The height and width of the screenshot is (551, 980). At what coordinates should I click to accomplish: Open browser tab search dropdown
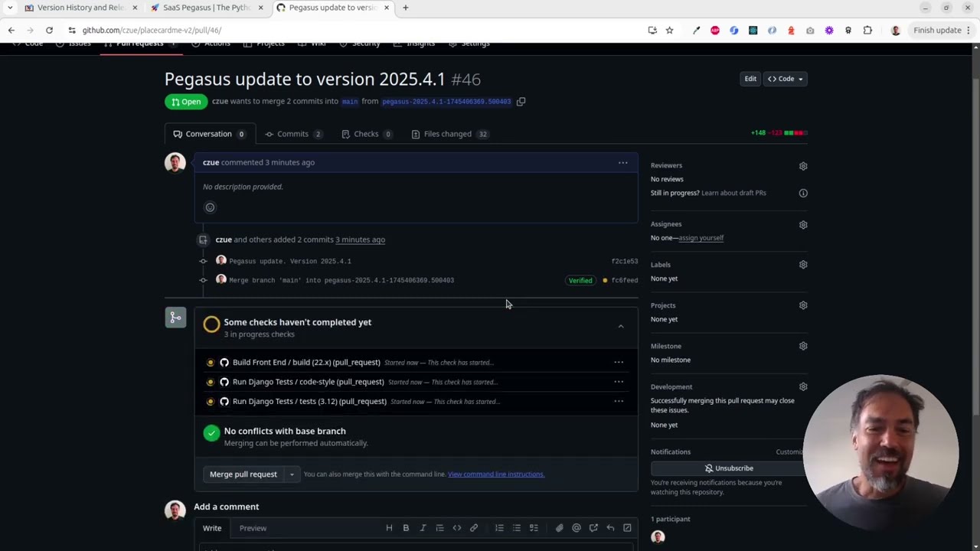point(10,8)
